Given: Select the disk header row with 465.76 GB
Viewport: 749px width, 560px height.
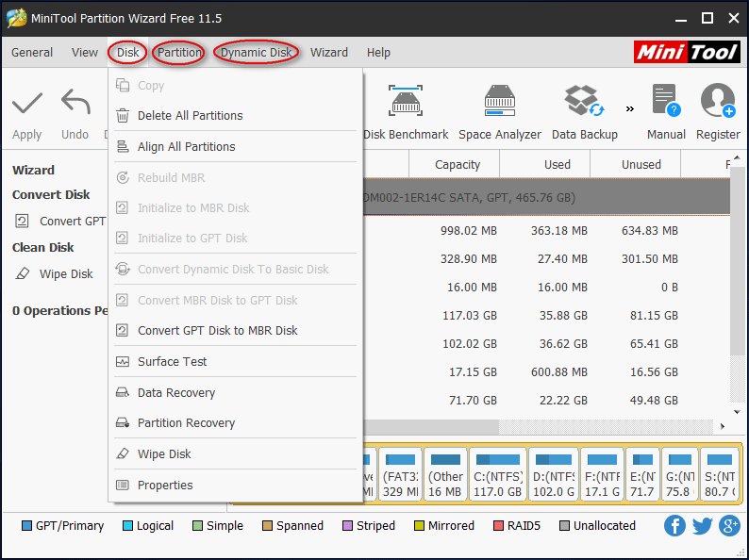Looking at the screenshot, I should click(x=546, y=198).
